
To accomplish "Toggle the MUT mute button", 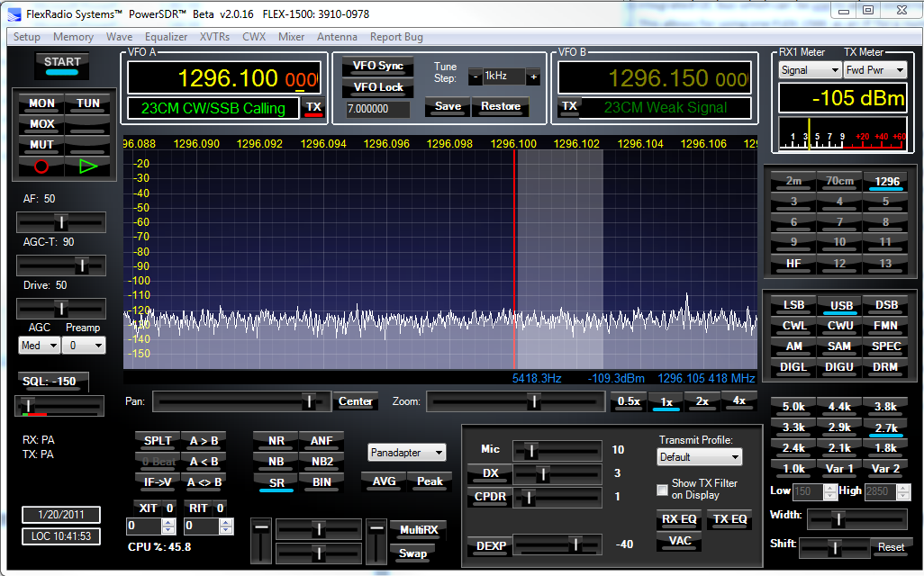I will [41, 145].
